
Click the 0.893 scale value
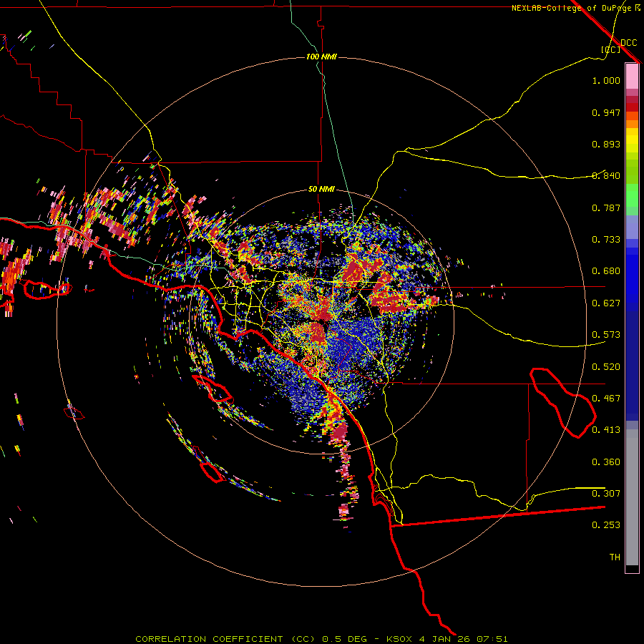(606, 144)
